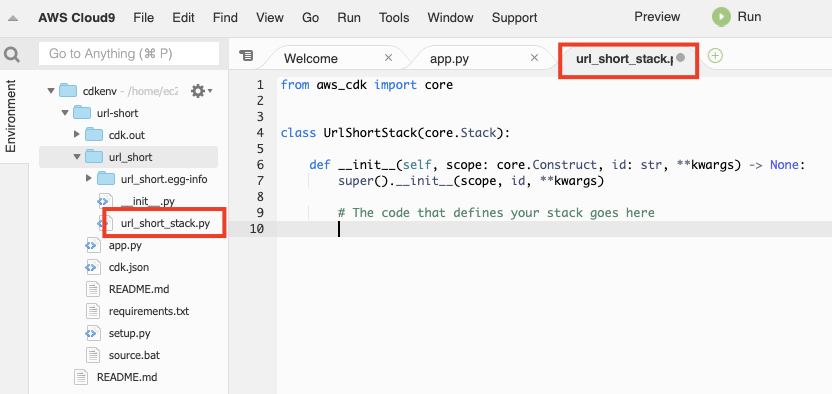This screenshot has height=394, width=832.
Task: Click the Go to Anything search field
Action: [x=129, y=54]
